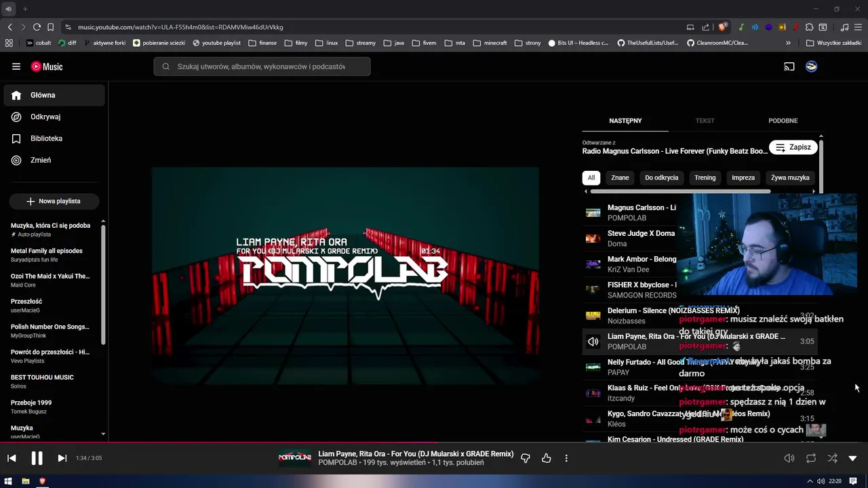The width and height of the screenshot is (868, 488).
Task: Open the account avatar menu
Action: pyautogui.click(x=812, y=66)
